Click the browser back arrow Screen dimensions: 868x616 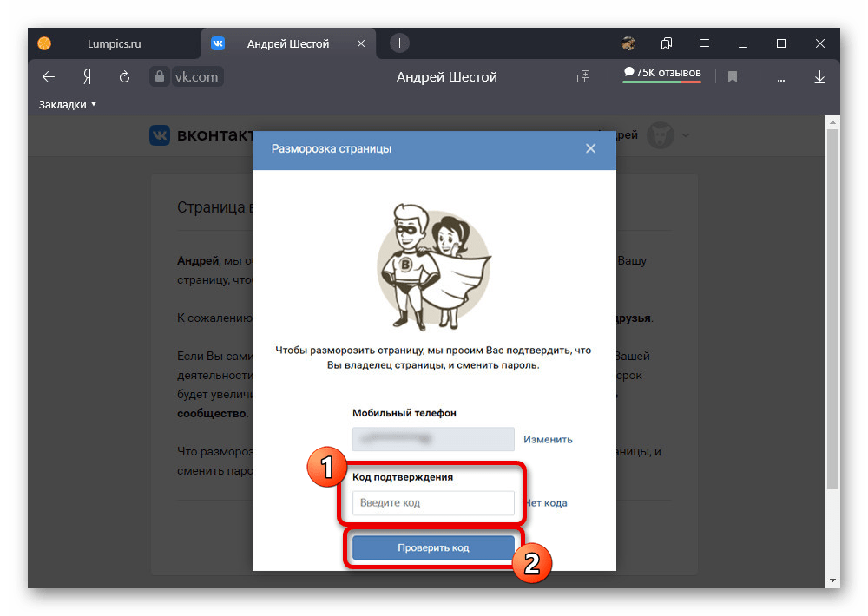49,77
